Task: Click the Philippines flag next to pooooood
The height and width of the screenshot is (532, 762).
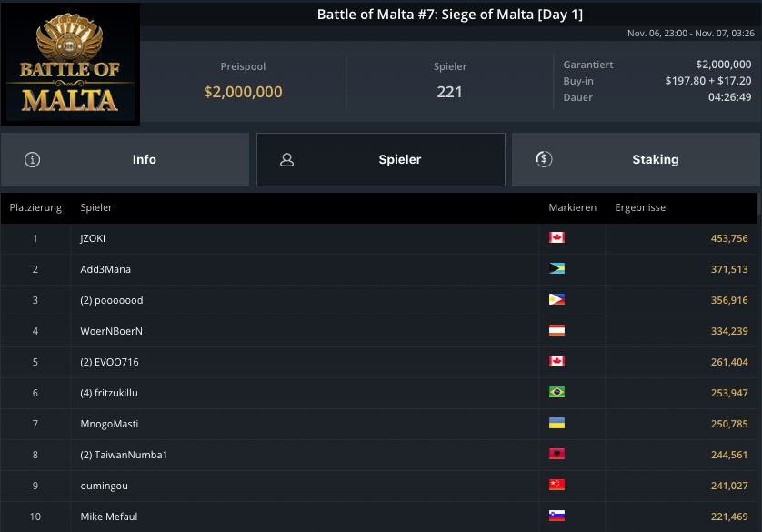Action: pyautogui.click(x=557, y=300)
